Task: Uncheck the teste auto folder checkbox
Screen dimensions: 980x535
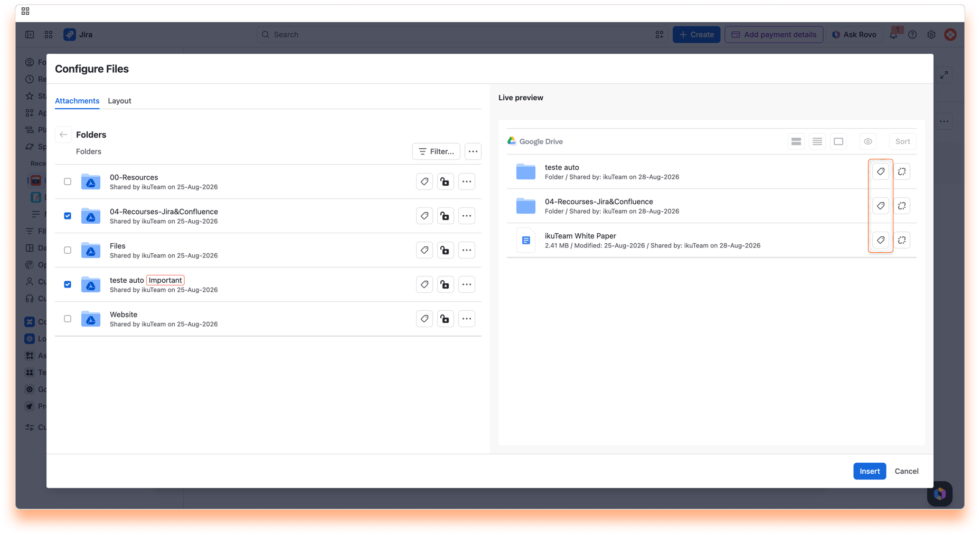Action: 68,284
